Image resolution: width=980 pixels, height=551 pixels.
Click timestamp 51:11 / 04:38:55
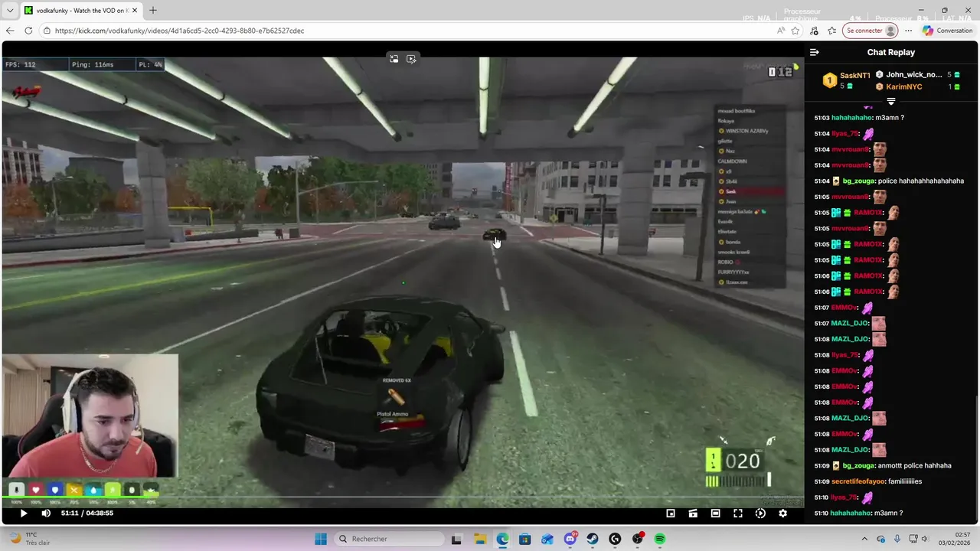[87, 513]
